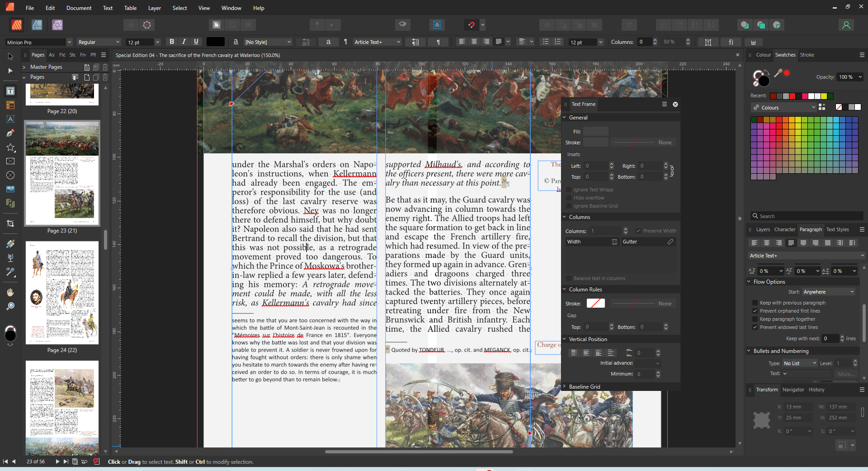Toggle Preserve Width checkbox
Viewport: 868px width, 471px height.
638,231
